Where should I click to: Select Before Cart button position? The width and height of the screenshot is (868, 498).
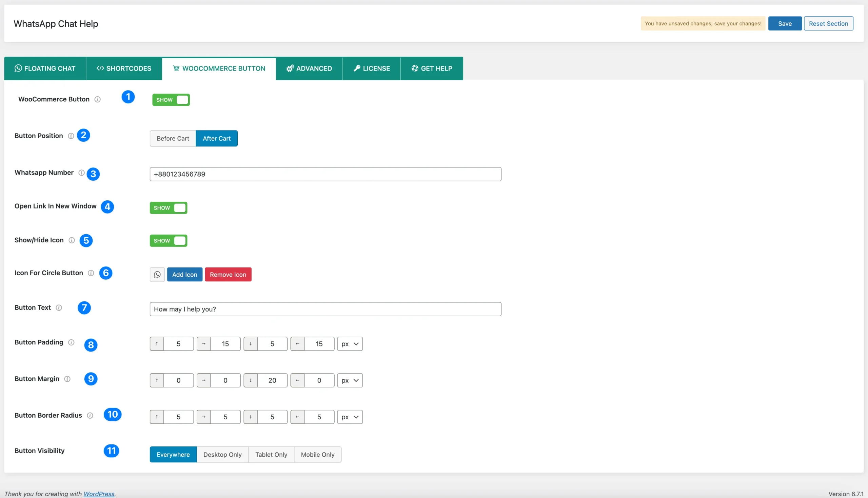point(173,139)
